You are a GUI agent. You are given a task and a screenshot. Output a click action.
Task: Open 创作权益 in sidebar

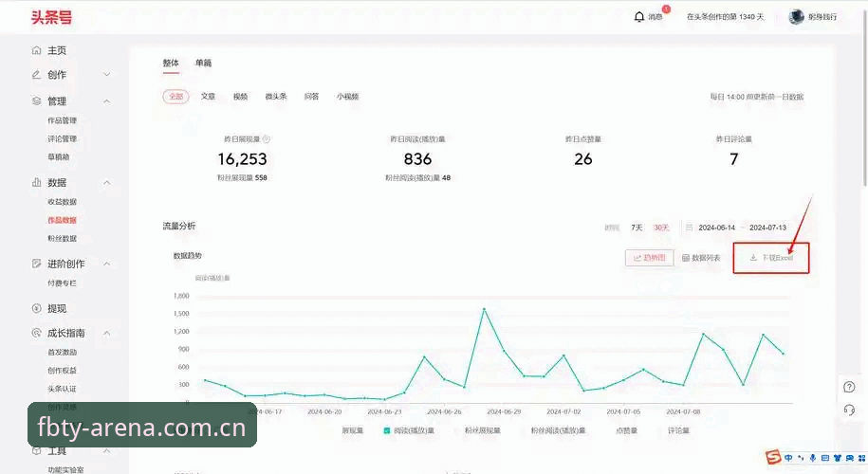(x=62, y=371)
